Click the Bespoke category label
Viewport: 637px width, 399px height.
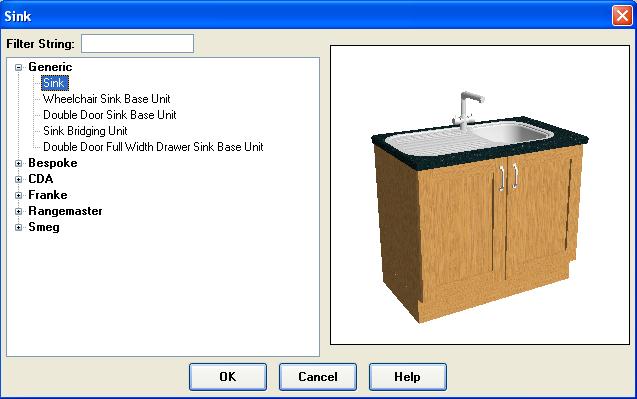(x=52, y=163)
